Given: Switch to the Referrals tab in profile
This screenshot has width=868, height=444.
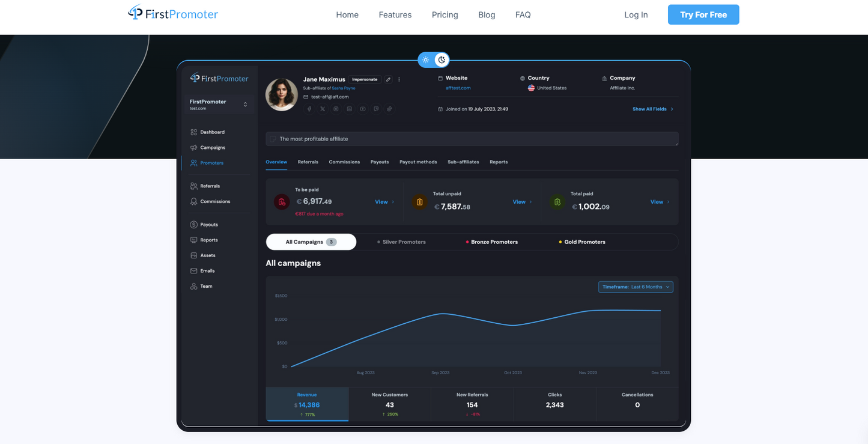Looking at the screenshot, I should pyautogui.click(x=308, y=162).
